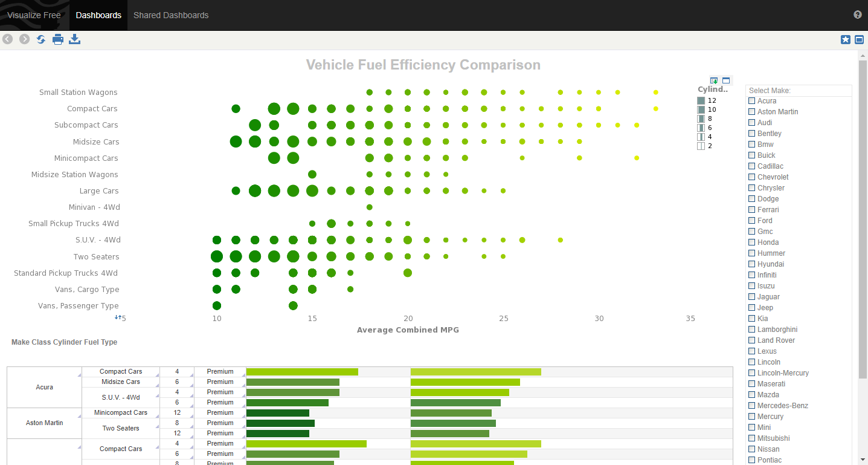Click the chart's show data icon above legend
This screenshot has height=465, width=868.
pos(714,80)
